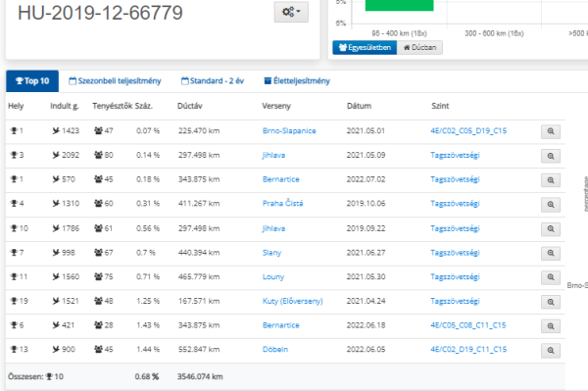
Task: Open level link 4E/C02_D19_C11_C15
Action: pyautogui.click(x=468, y=350)
